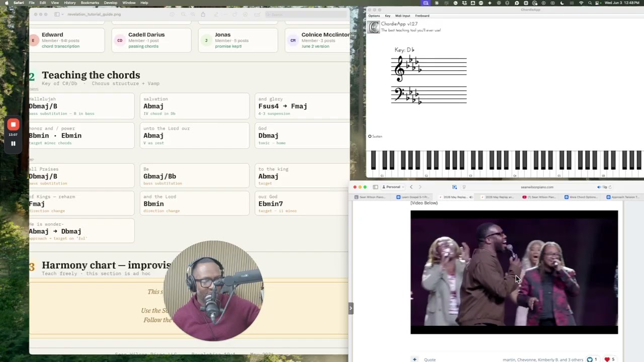The width and height of the screenshot is (644, 362).
Task: Click the date and time Wed Jun 3
Action: [x=623, y=3]
